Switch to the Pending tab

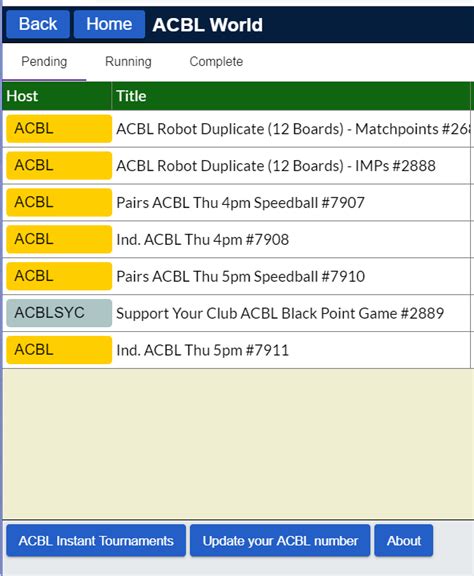(x=44, y=61)
